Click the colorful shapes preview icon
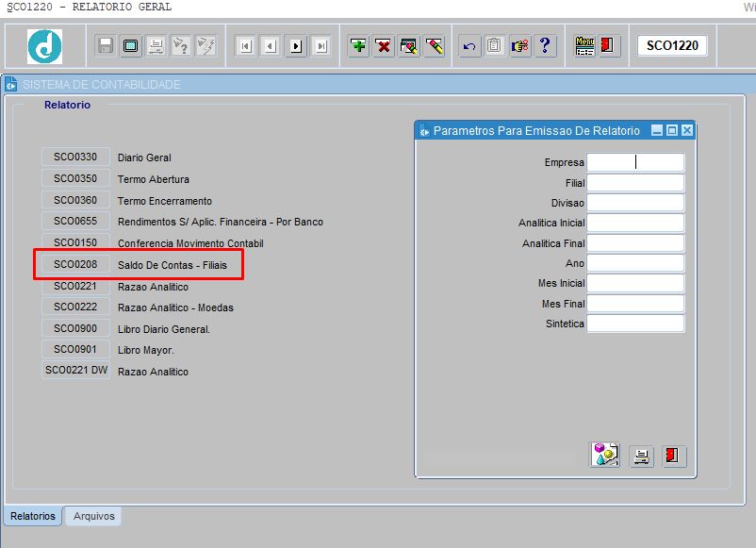Image resolution: width=756 pixels, height=548 pixels. 604,455
